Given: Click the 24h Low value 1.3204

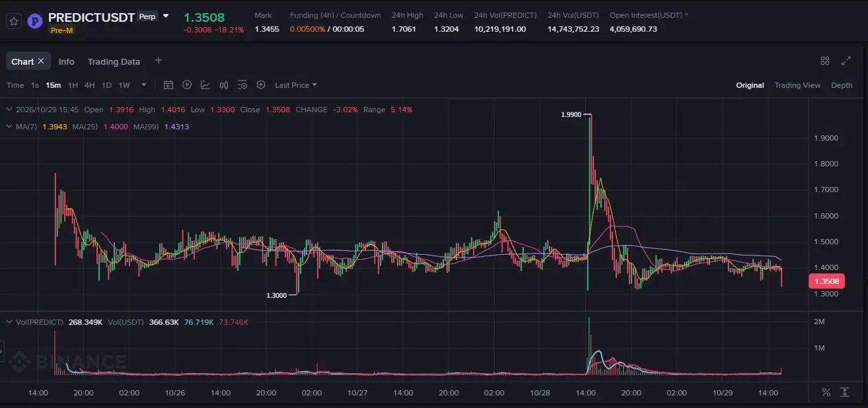Looking at the screenshot, I should coord(447,29).
